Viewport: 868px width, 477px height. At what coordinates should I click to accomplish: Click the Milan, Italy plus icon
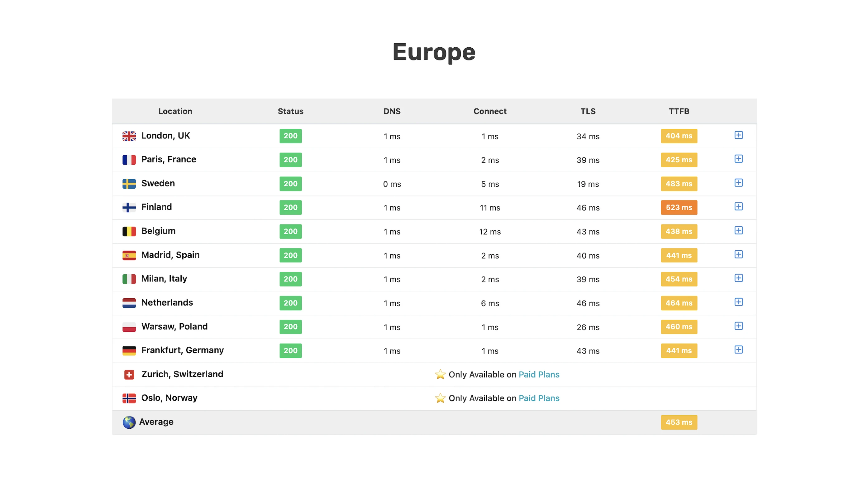(x=738, y=278)
